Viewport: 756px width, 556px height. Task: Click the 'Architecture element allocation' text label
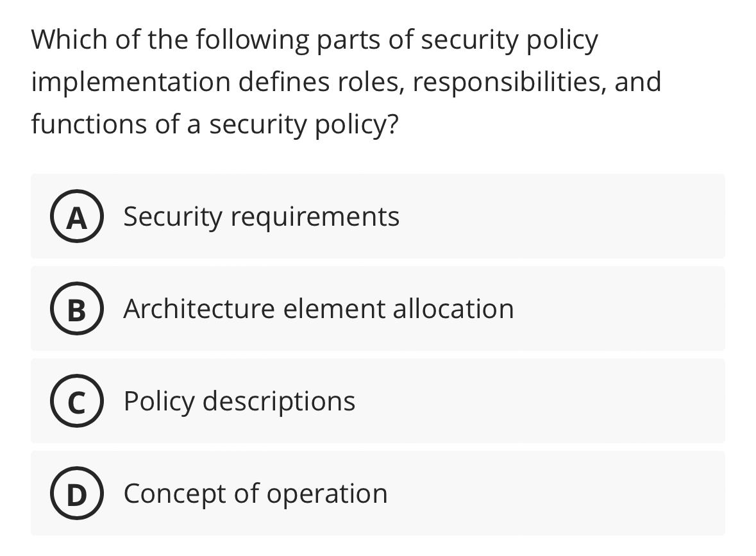[319, 309]
